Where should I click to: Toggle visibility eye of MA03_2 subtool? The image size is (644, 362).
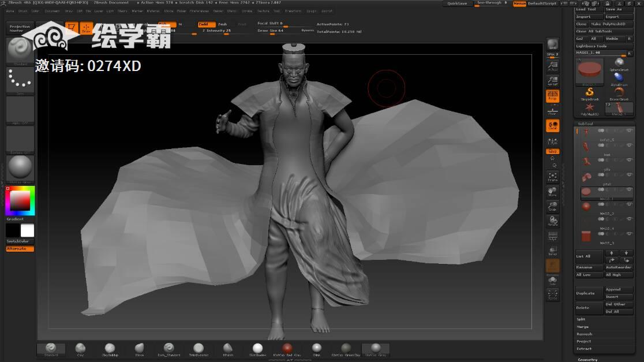pyautogui.click(x=629, y=204)
